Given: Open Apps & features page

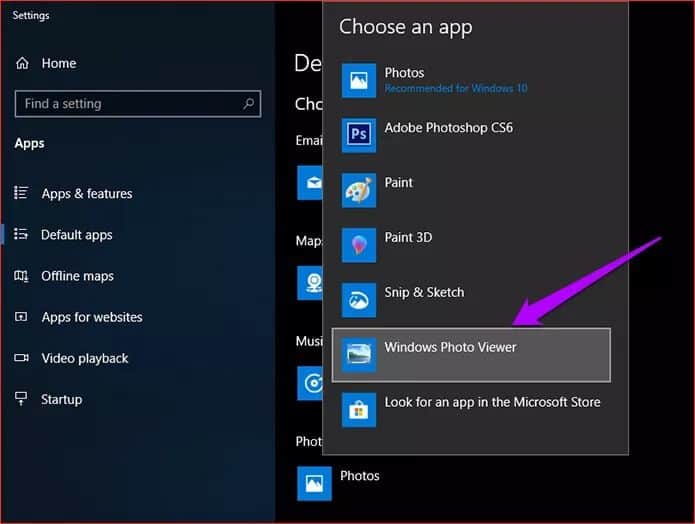Looking at the screenshot, I should [x=87, y=194].
